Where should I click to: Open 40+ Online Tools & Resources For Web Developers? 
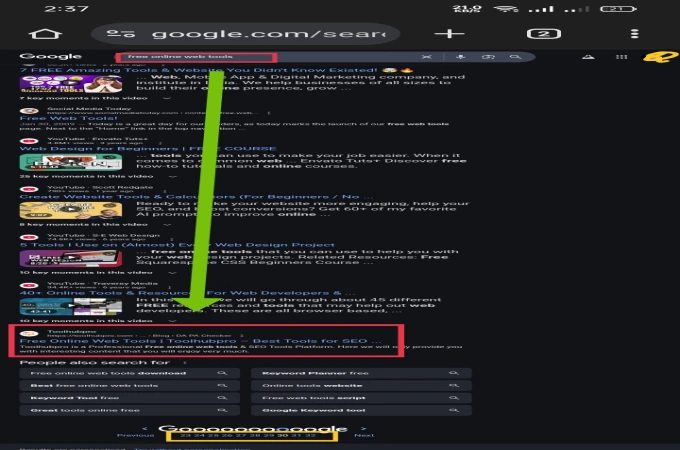point(187,293)
